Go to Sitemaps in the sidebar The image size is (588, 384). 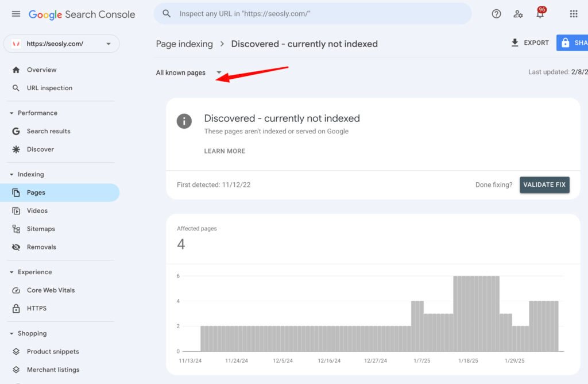coord(41,229)
